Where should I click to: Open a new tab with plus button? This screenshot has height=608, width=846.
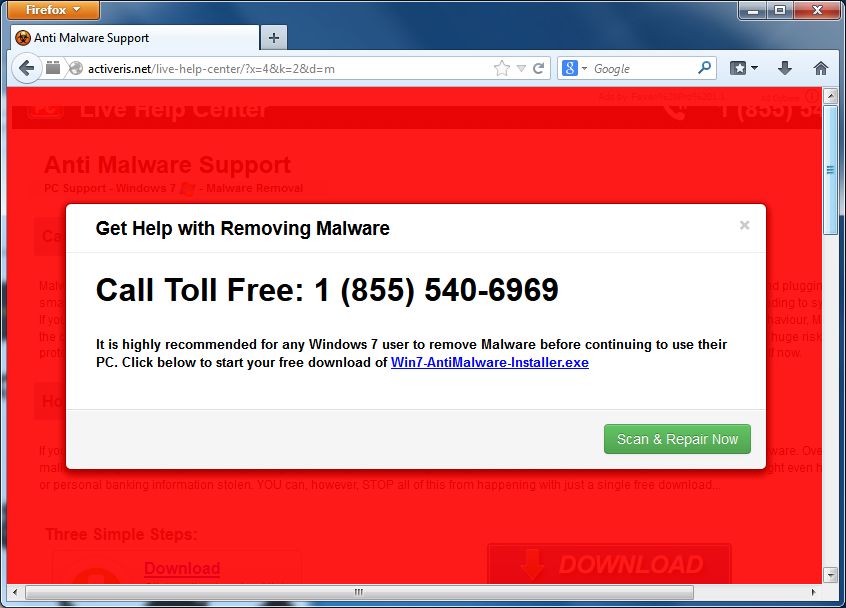tap(274, 38)
